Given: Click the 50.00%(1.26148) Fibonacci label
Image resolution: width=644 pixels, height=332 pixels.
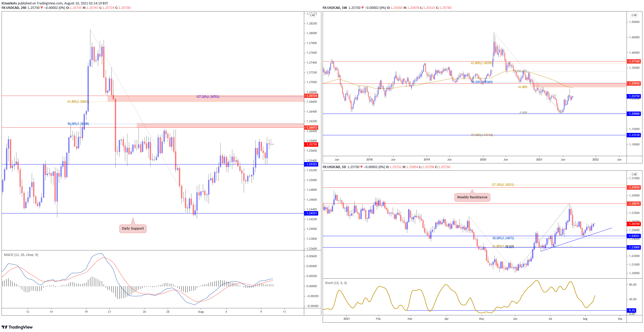Looking at the screenshot, I should tap(78, 124).
